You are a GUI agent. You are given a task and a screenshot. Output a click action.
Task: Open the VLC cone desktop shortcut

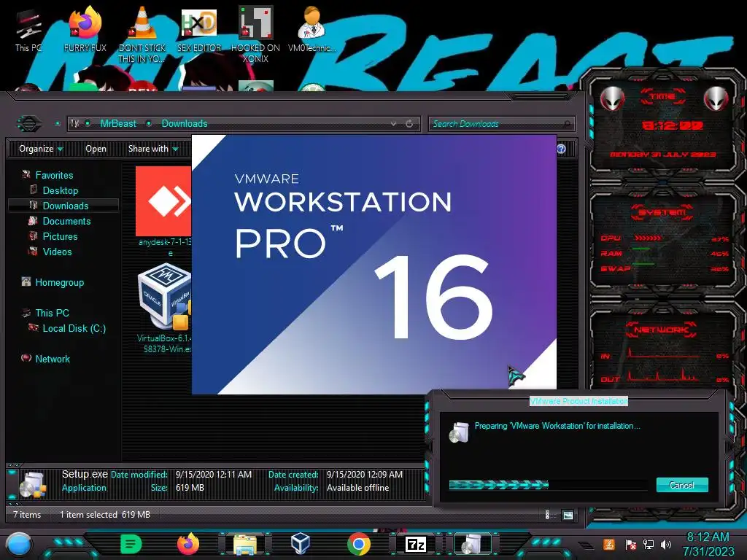[142, 34]
